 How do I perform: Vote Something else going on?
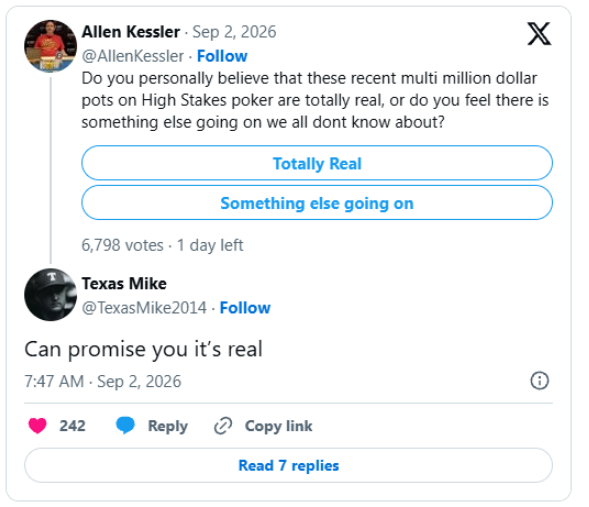coord(317,203)
